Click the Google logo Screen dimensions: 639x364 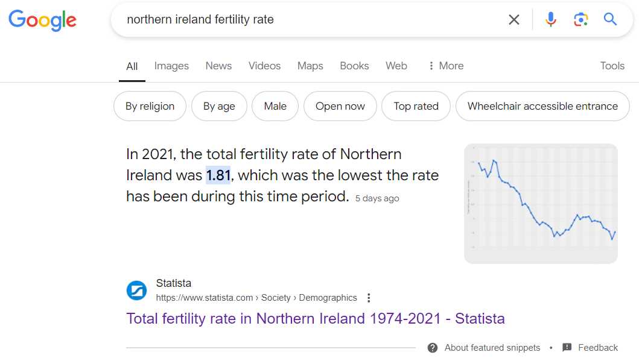(x=42, y=20)
